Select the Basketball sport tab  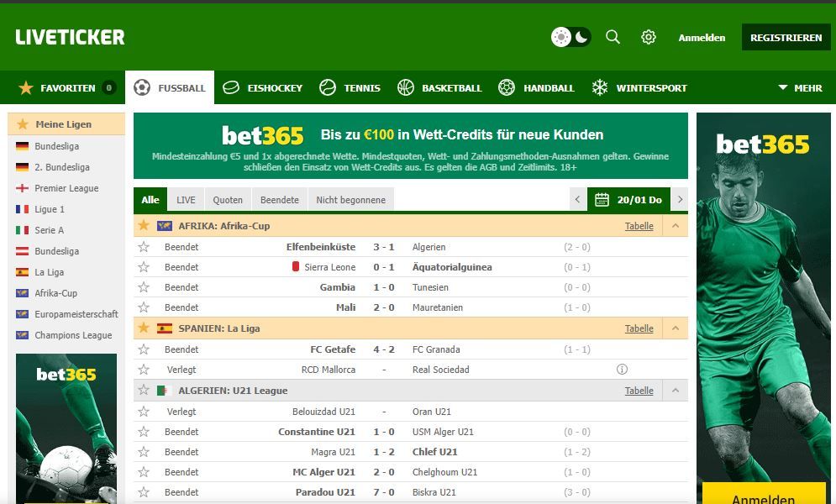click(440, 87)
